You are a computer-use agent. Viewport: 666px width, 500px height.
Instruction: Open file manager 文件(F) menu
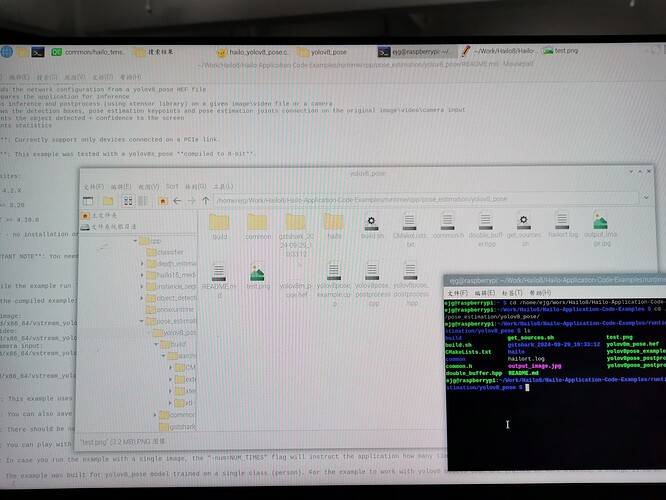pos(93,187)
